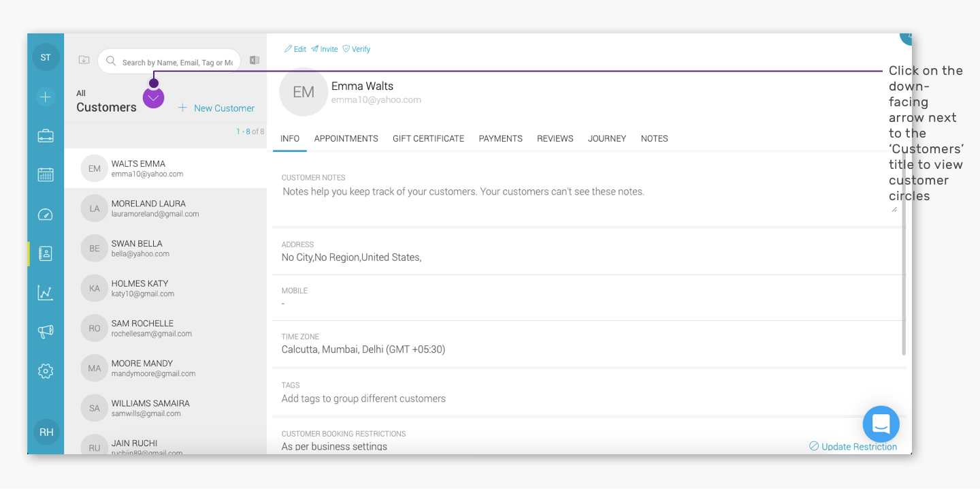
Task: Select the WILLIAMS SAMAIRA customer row
Action: tap(165, 408)
